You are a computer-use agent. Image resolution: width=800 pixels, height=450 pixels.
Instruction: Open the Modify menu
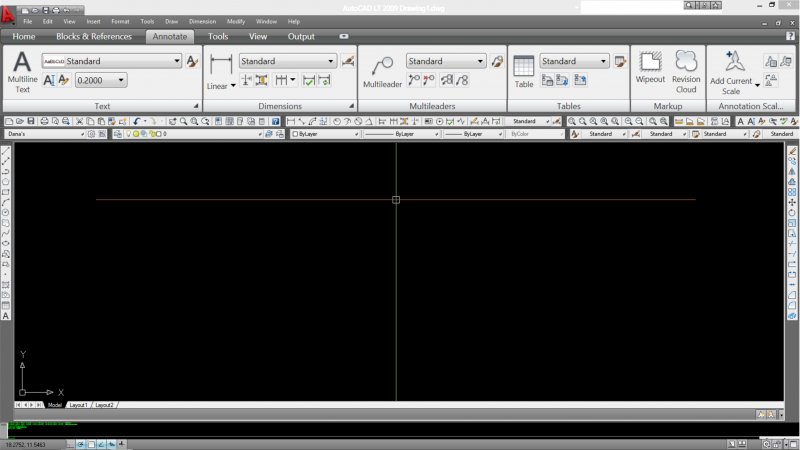[236, 21]
